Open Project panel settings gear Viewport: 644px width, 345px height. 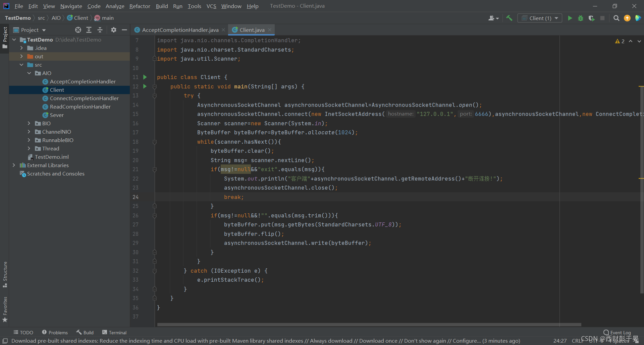pyautogui.click(x=114, y=30)
